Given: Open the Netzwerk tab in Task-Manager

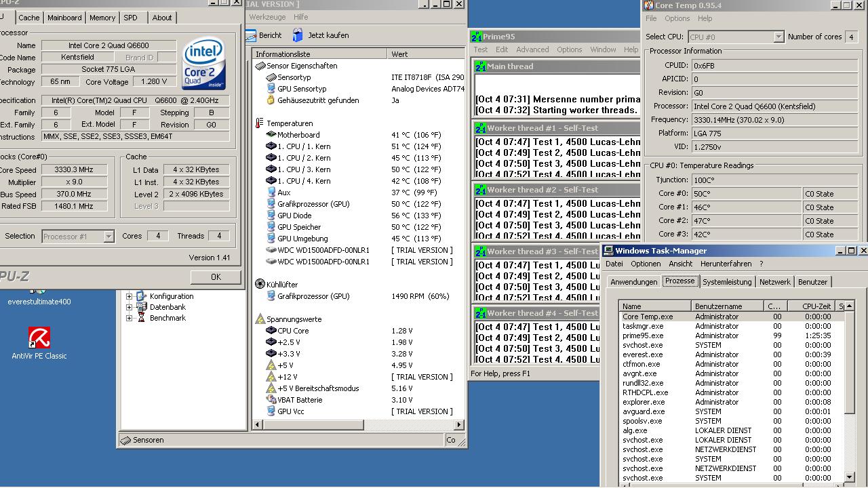Looking at the screenshot, I should tap(775, 282).
